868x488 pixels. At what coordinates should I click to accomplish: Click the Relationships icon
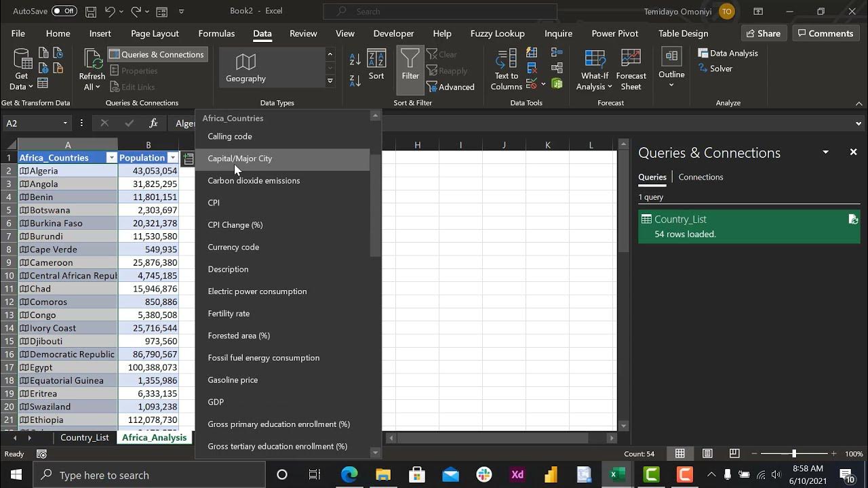point(557,68)
